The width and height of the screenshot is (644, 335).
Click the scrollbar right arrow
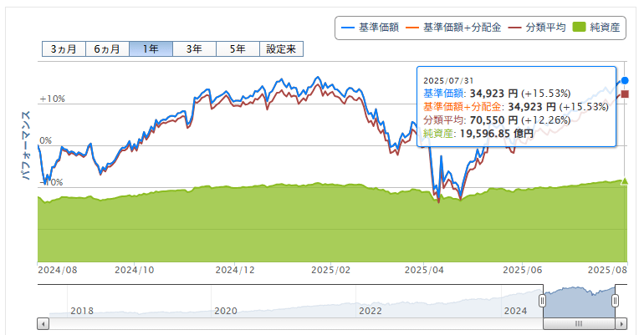coord(621,324)
